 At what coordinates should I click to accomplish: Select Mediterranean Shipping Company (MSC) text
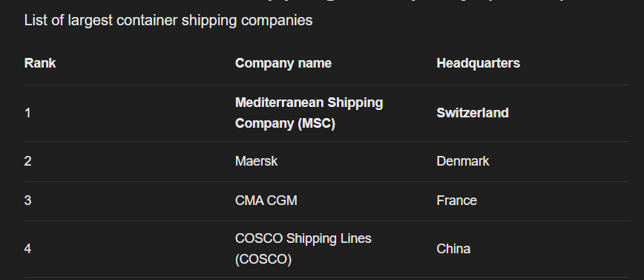[x=309, y=113]
